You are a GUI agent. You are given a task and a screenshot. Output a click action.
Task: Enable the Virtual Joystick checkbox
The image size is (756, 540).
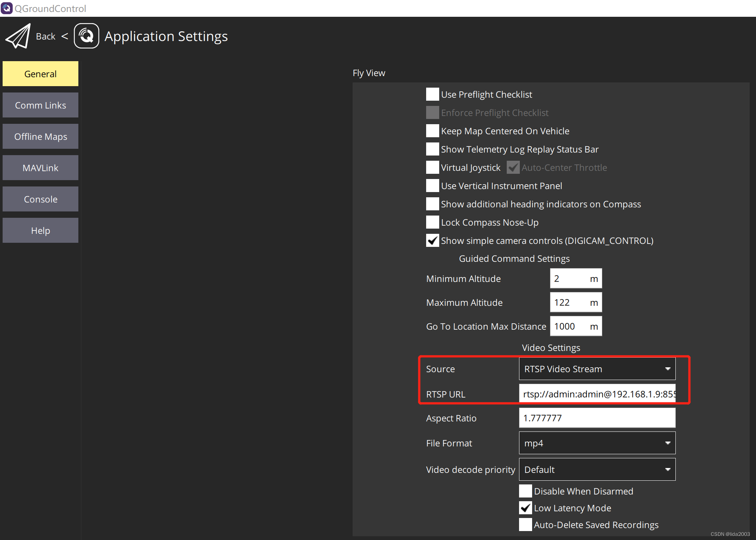coord(432,167)
